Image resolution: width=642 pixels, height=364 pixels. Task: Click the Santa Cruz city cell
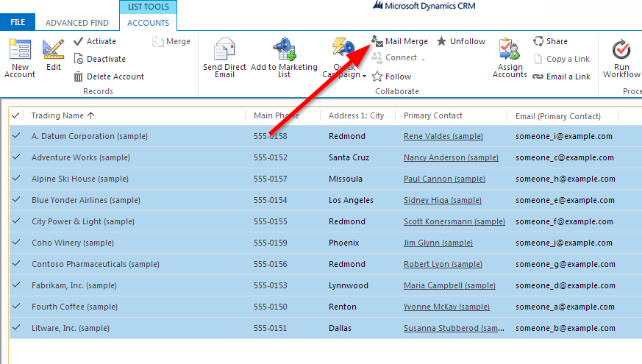point(349,157)
